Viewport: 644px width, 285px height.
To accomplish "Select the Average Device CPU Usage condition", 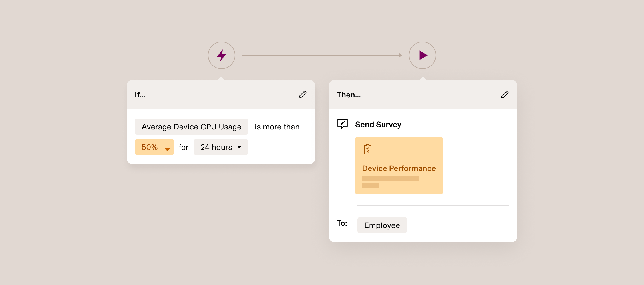I will [191, 127].
